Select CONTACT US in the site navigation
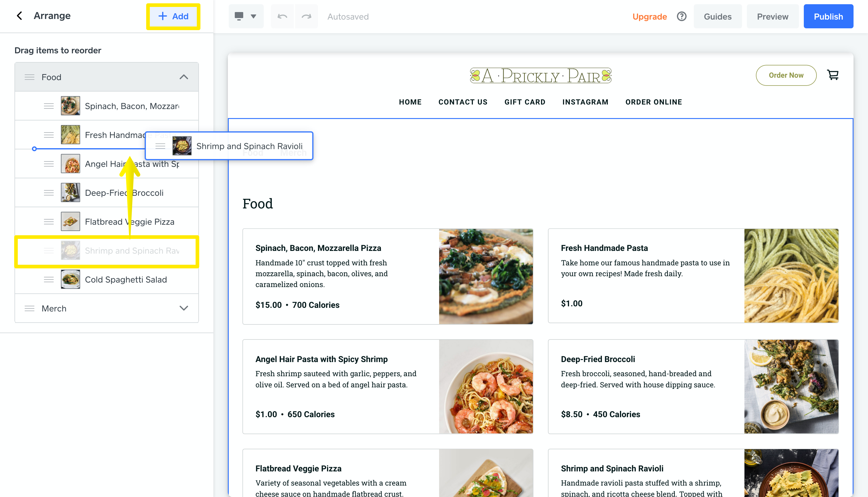The width and height of the screenshot is (868, 497). click(x=463, y=102)
